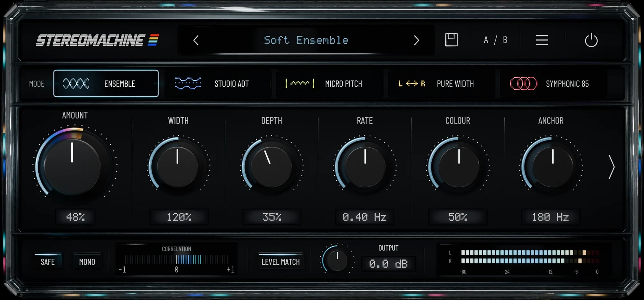Screen dimensions: 644x300
Task: Go to previous preset arrow
Action: pos(196,41)
